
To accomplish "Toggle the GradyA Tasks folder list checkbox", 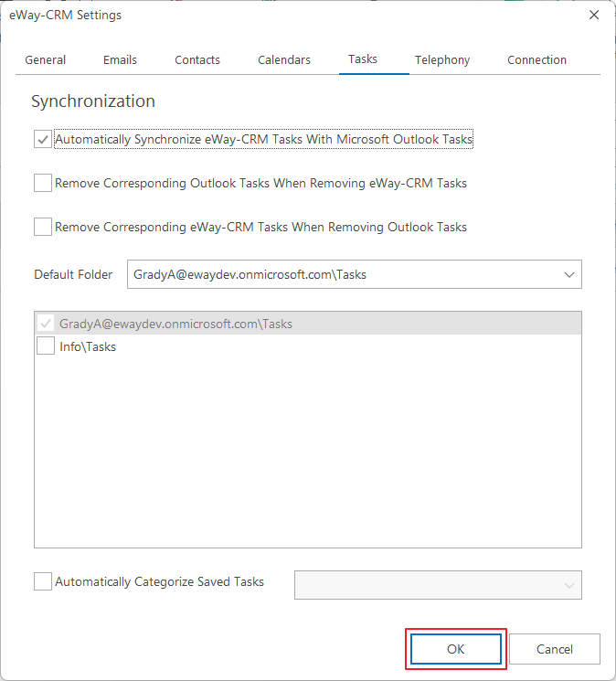I will (46, 324).
